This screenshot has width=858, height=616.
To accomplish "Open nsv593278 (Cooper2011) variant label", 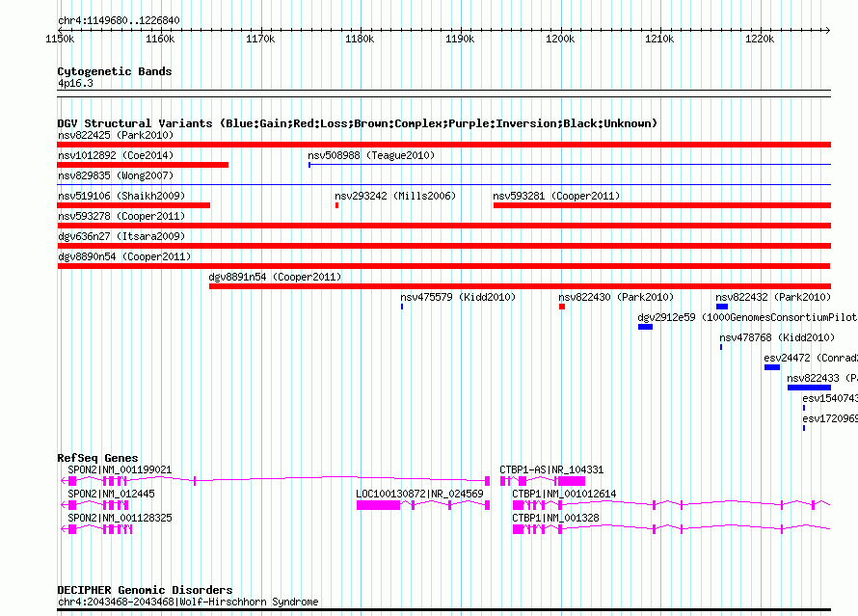I will (121, 216).
